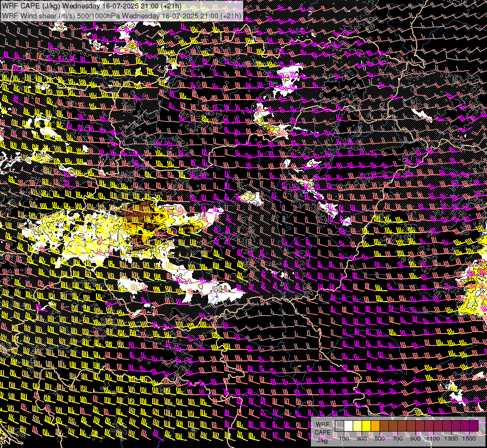Click the legend value 100
The height and width of the screenshot is (448, 487).
[x=344, y=439]
